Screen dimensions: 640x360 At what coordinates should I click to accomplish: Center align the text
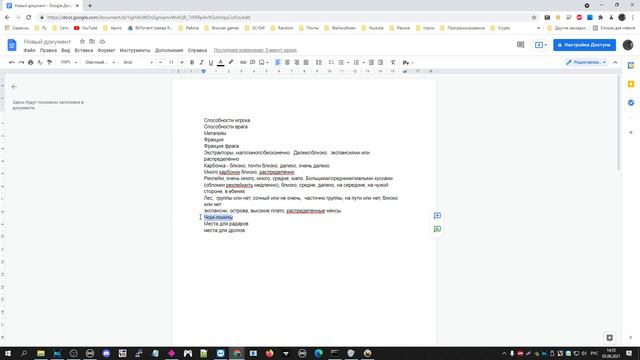coord(287,62)
